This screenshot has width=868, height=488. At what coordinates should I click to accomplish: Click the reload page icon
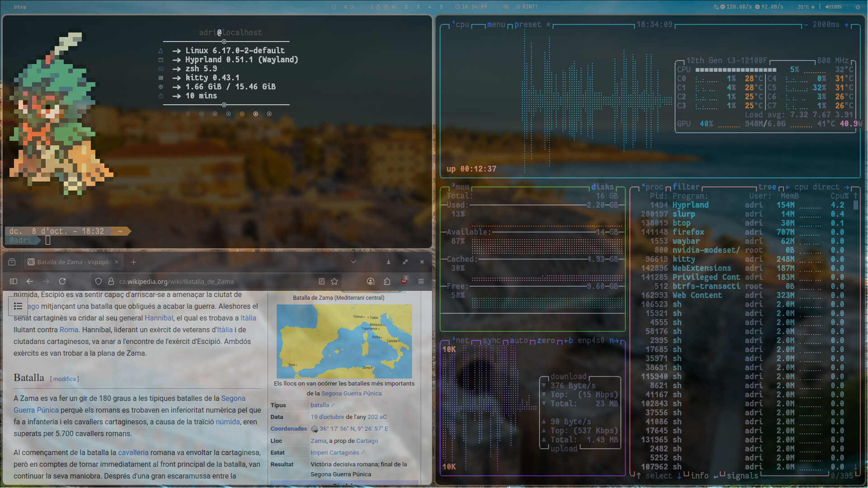[62, 282]
